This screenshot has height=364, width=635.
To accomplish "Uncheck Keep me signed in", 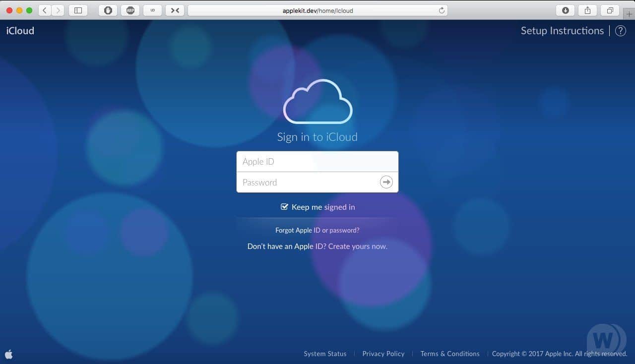I will coord(284,207).
